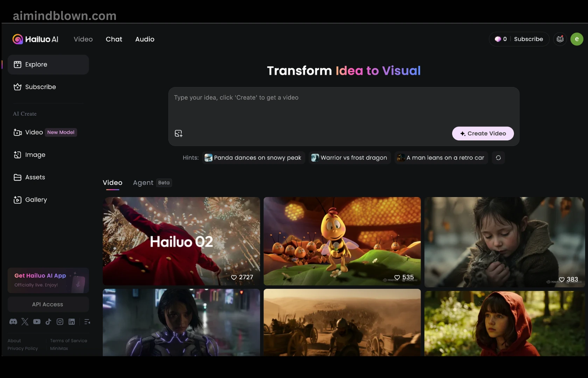The height and width of the screenshot is (378, 588).
Task: Open the tutorial book icon in header
Action: tap(560, 39)
